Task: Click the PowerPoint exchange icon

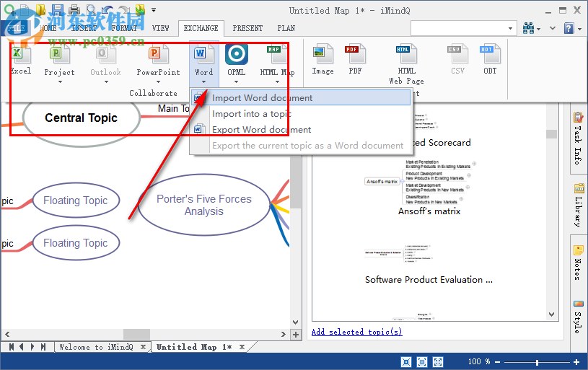Action: click(158, 55)
